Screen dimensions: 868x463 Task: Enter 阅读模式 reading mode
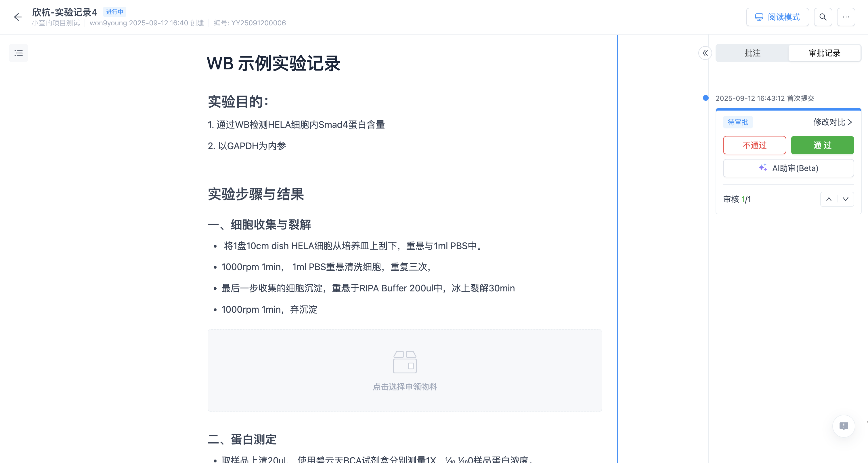[777, 17]
